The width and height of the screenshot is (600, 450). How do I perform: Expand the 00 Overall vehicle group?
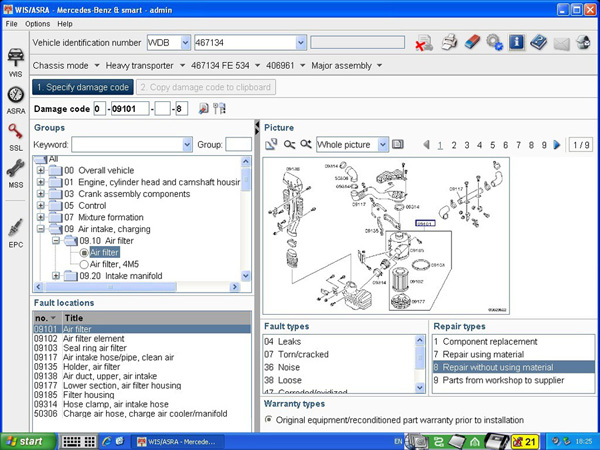coord(41,170)
